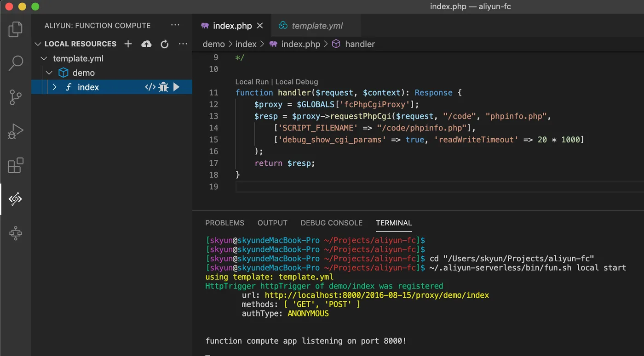Open the Run and Debug view

[16, 131]
